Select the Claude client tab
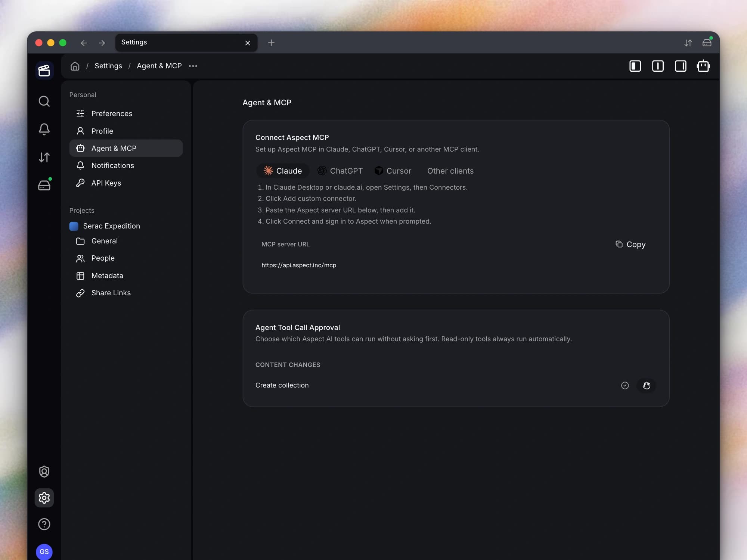The width and height of the screenshot is (747, 560). click(x=283, y=171)
